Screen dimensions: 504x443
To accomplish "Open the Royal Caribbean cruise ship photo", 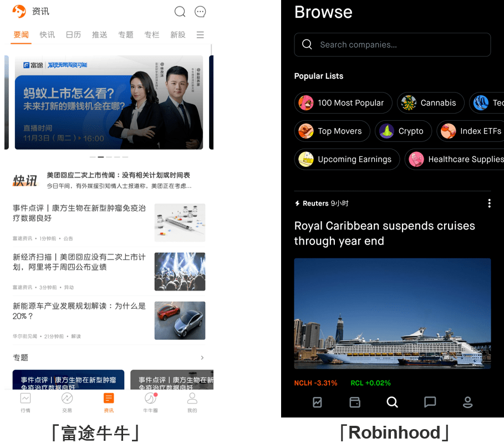I will [392, 313].
